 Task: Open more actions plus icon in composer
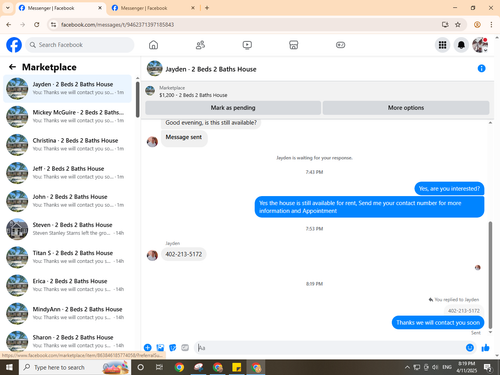tap(148, 348)
